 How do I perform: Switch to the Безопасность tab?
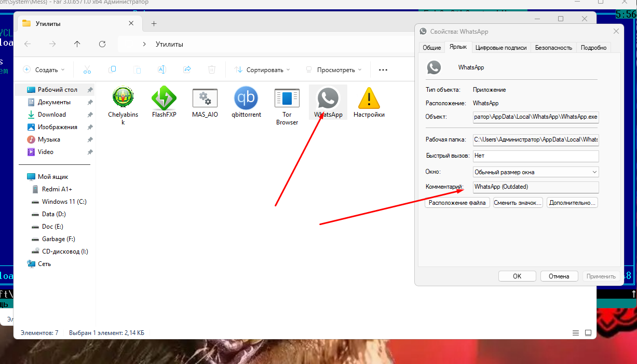point(553,47)
